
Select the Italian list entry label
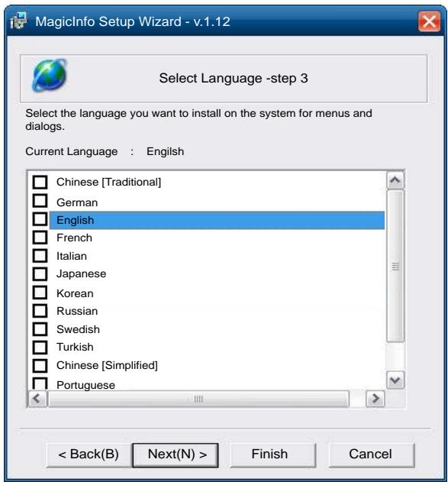72,256
